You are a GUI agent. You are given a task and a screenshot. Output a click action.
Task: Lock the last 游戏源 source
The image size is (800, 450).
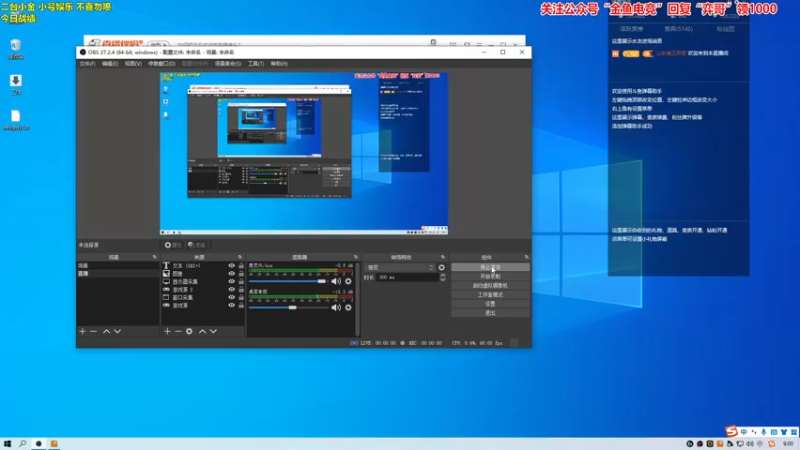pyautogui.click(x=241, y=305)
